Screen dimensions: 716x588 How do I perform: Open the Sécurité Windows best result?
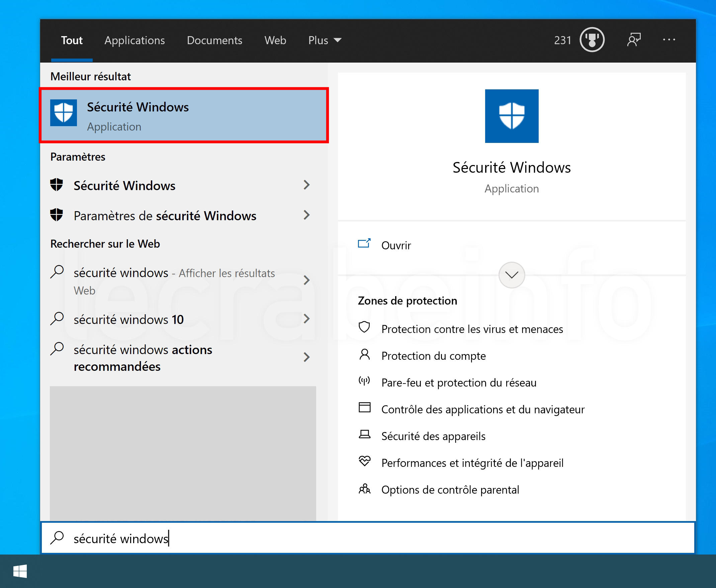pyautogui.click(x=184, y=115)
